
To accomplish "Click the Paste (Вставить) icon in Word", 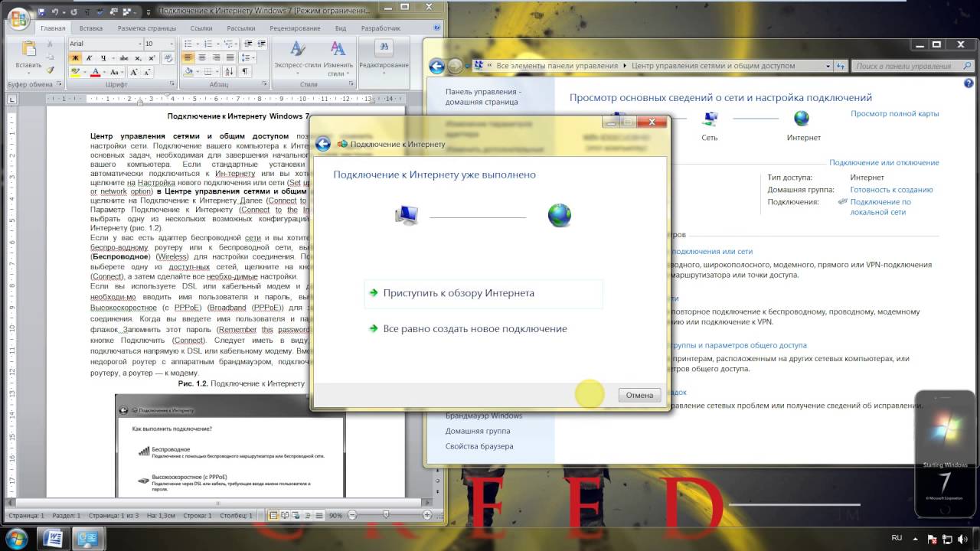I will (28, 49).
